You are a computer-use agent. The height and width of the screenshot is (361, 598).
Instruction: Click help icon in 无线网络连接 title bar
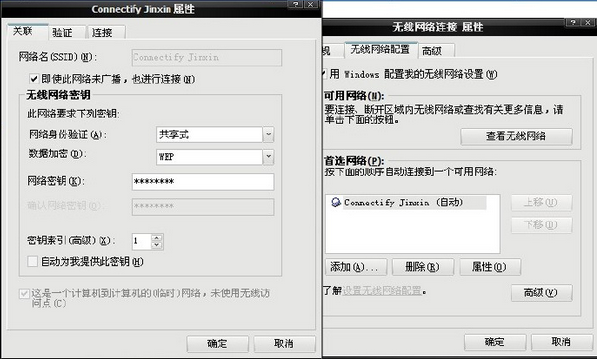pos(573,22)
